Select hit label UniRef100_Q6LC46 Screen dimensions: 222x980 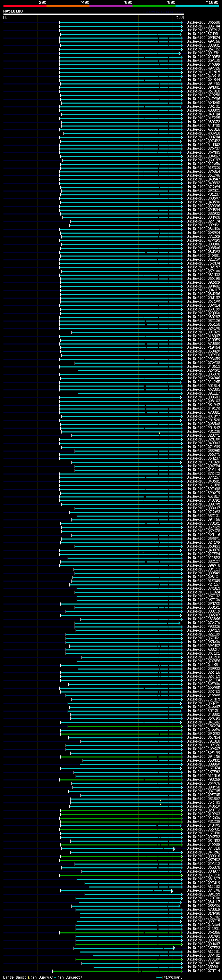(203, 175)
